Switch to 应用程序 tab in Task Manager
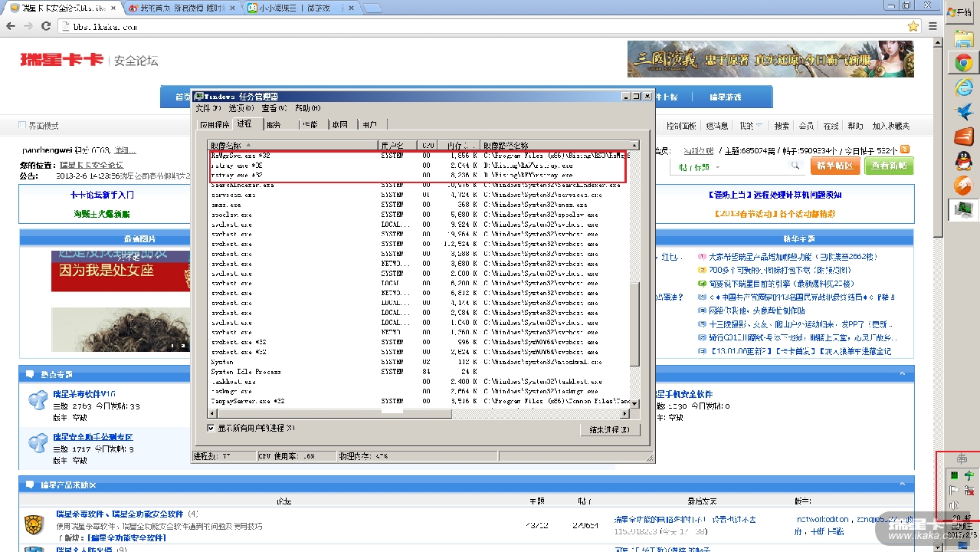This screenshot has width=980, height=552. 215,124
